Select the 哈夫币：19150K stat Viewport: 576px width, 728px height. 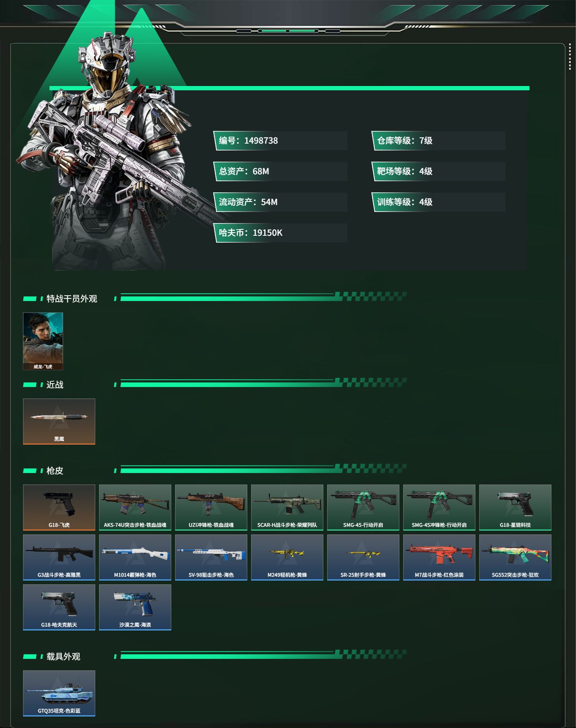[x=281, y=233]
